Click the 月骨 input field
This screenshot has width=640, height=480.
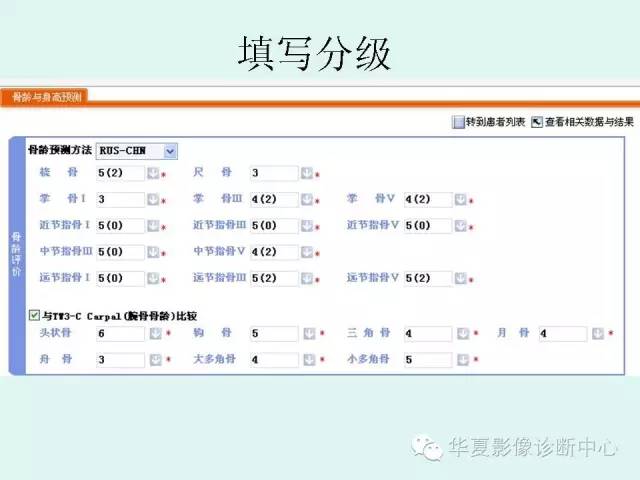563,334
